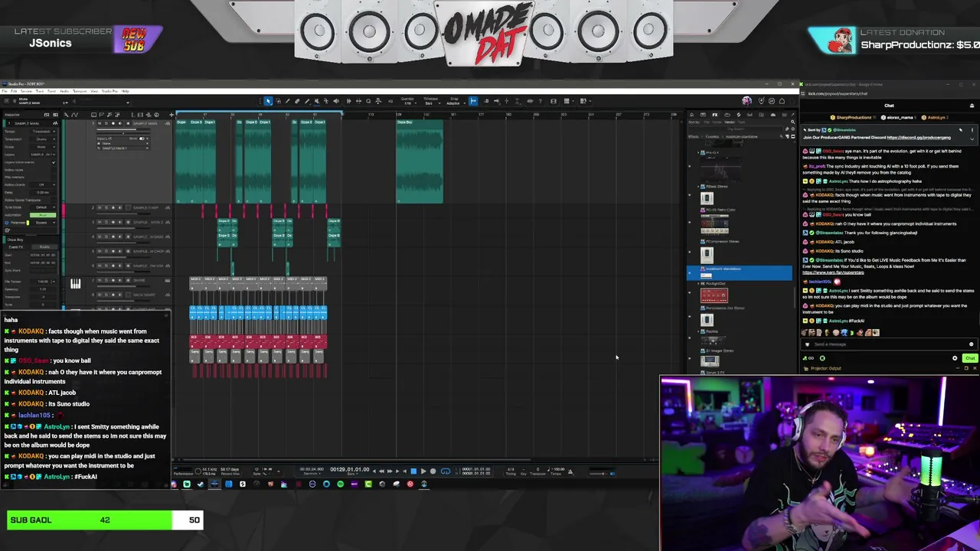Click the pin edit icon in Kick chat
This screenshot has height=551, width=980.
(x=961, y=130)
